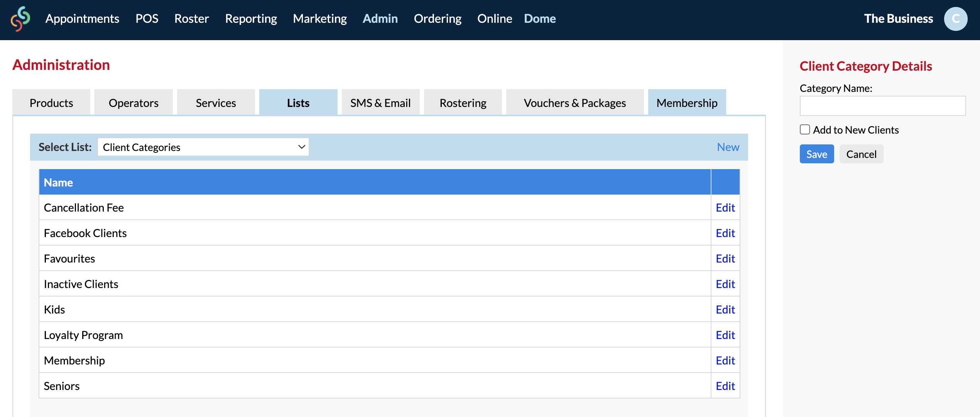This screenshot has height=417, width=980.
Task: Go to POS section
Action: tap(147, 19)
